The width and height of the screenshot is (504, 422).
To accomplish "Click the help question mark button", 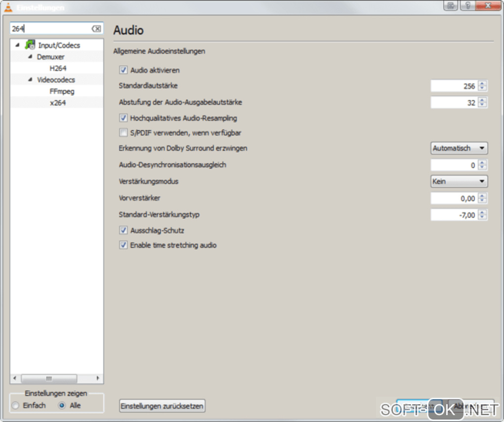I will (467, 5).
